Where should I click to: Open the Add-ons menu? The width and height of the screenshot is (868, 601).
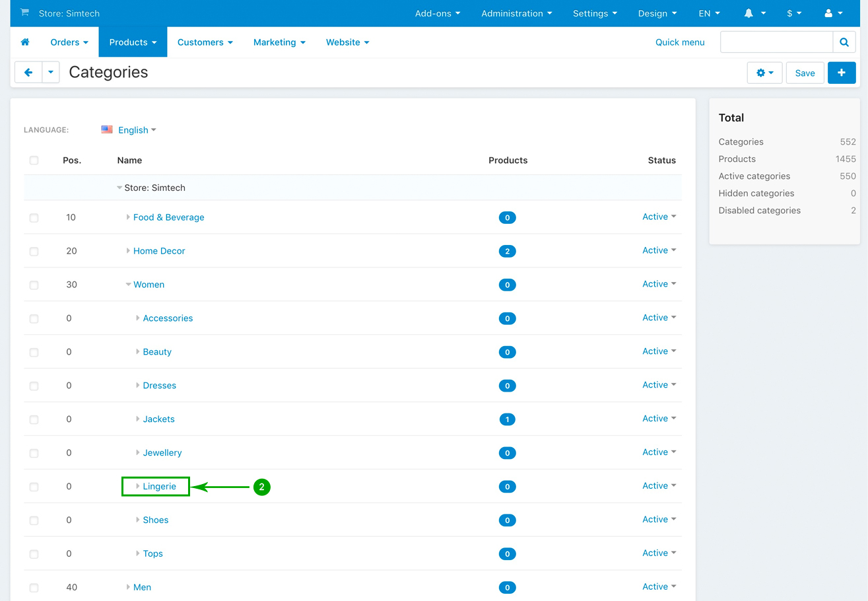coord(437,13)
